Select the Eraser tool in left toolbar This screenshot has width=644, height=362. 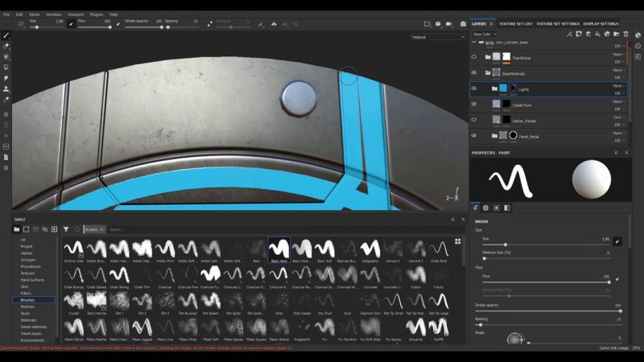pos(6,46)
